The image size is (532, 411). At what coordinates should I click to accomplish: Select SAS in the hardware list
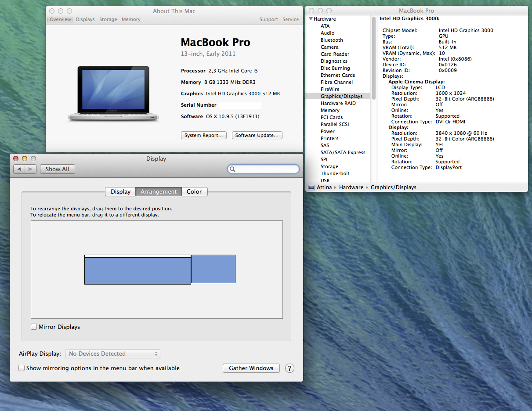[325, 145]
